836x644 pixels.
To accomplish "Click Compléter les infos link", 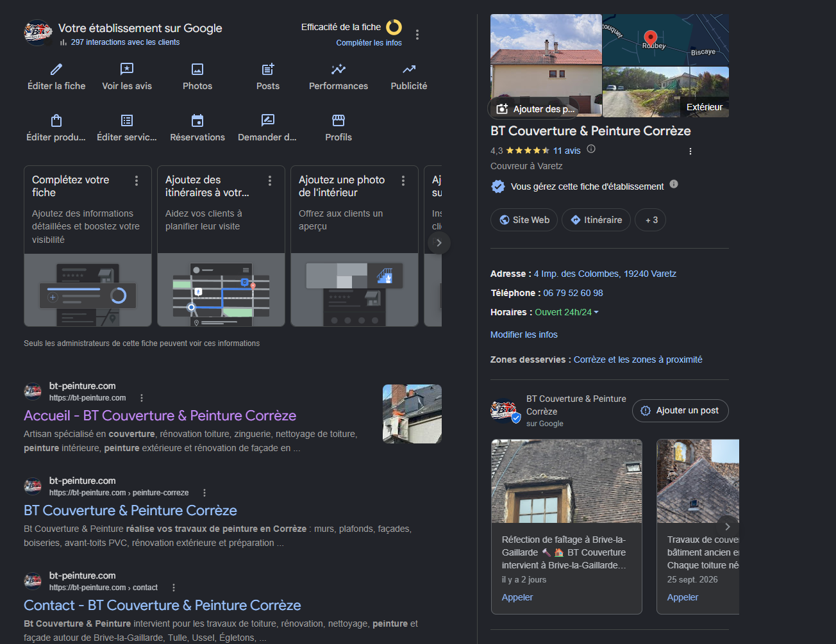I will (369, 43).
